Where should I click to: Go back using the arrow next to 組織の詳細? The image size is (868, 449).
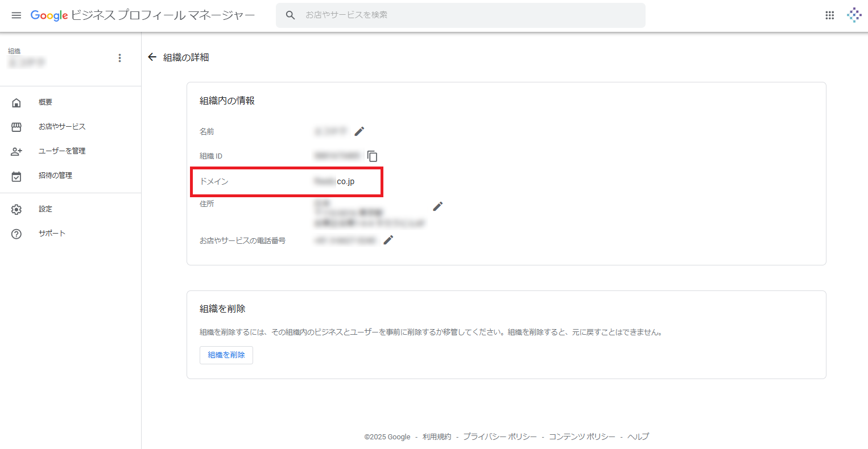152,57
